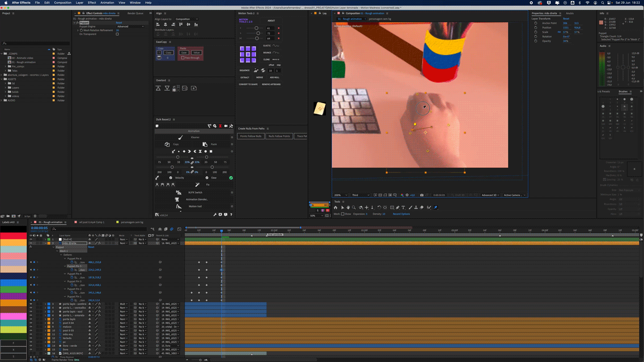Click the IK/FK Switch icon in Duik
This screenshot has width=644, height=362.
click(179, 192)
